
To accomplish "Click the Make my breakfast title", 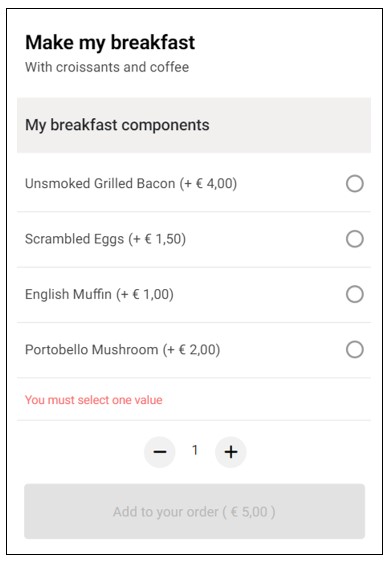I will [x=110, y=42].
